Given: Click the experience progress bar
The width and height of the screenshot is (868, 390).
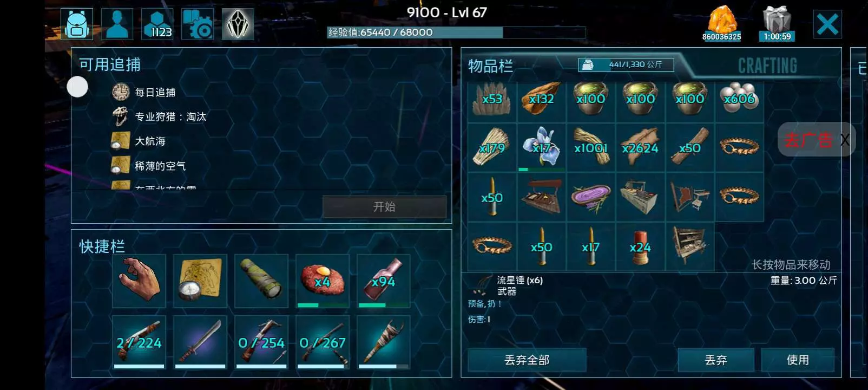Looking at the screenshot, I should click(x=456, y=32).
